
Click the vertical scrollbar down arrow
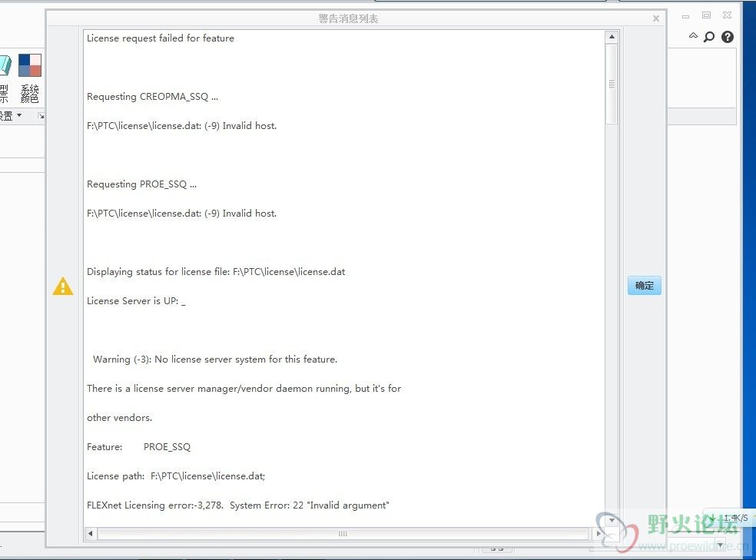pos(612,521)
